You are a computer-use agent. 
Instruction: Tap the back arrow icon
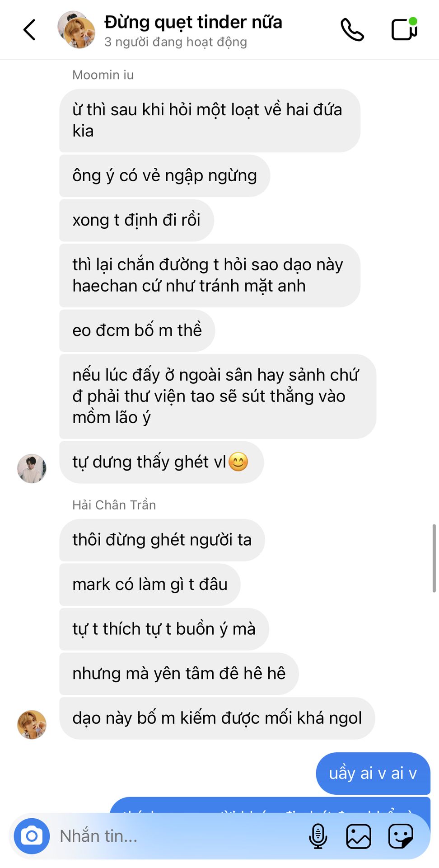pyautogui.click(x=29, y=30)
